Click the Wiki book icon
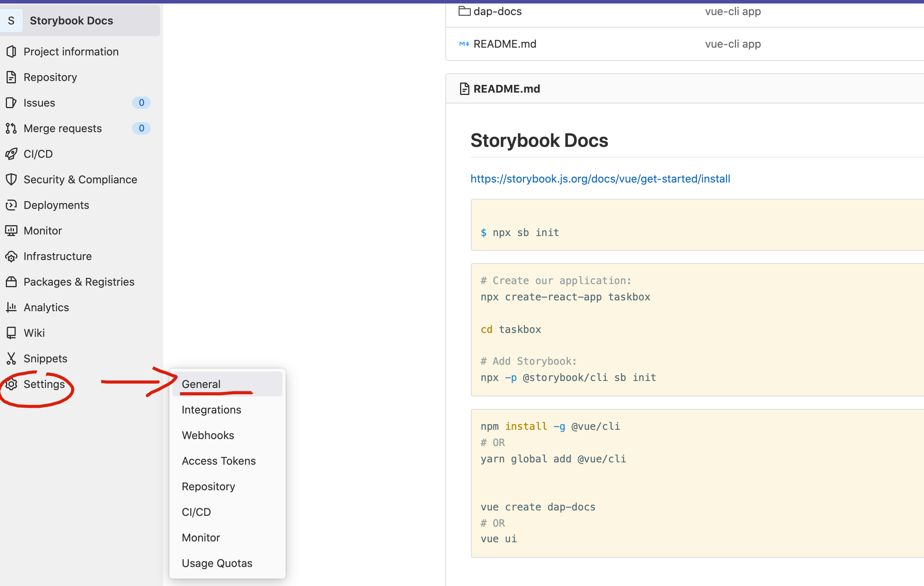 click(11, 333)
